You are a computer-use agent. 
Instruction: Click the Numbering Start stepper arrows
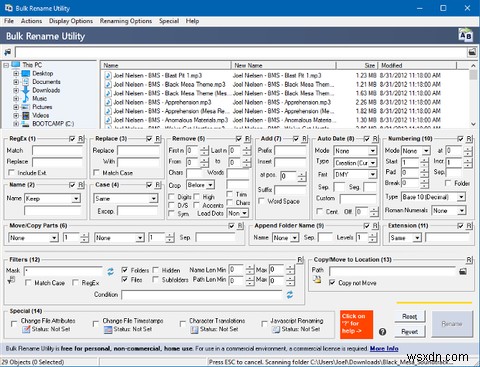pyautogui.click(x=424, y=162)
